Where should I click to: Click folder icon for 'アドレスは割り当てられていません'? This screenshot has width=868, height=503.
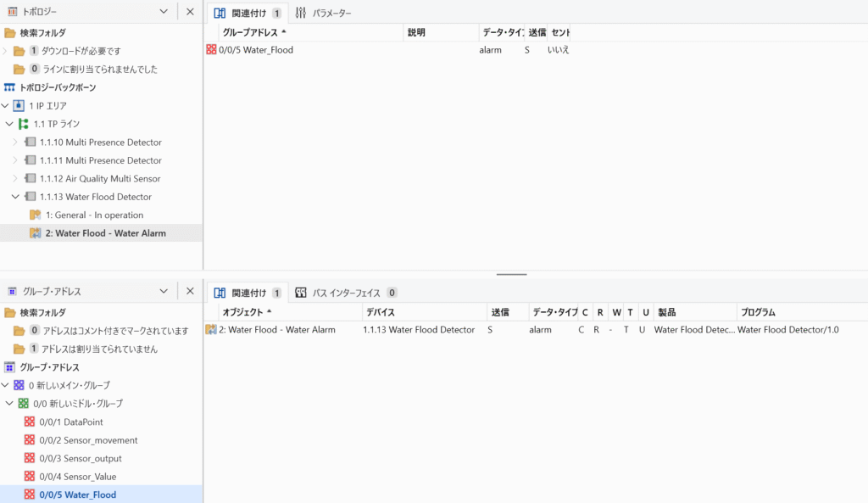tap(19, 349)
